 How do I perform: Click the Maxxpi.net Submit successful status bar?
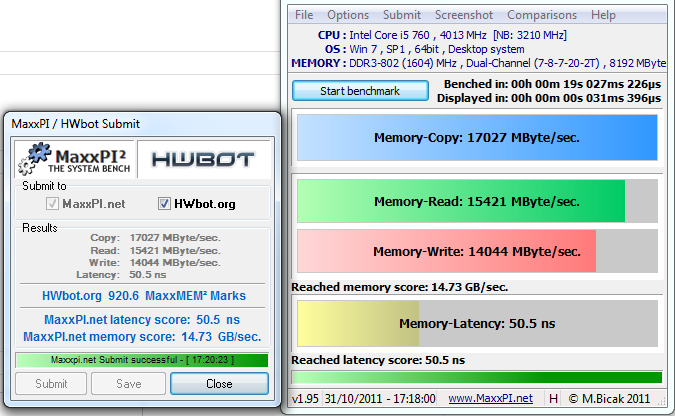[142, 360]
